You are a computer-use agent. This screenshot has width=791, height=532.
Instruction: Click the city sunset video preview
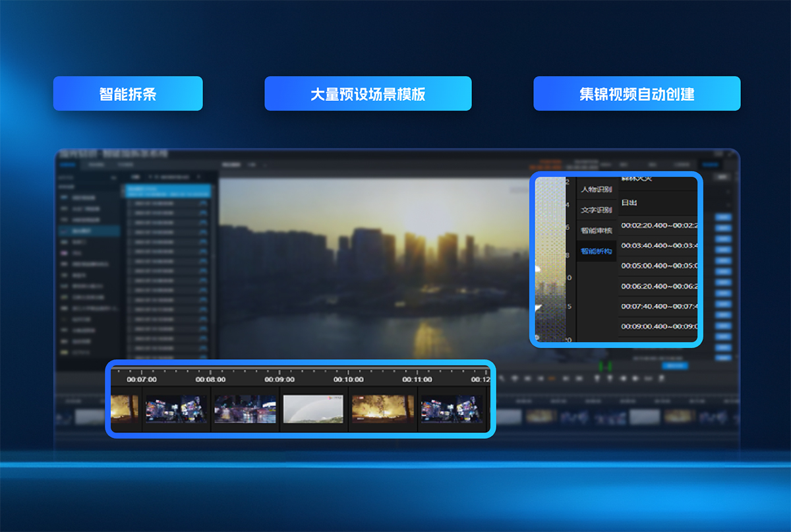pos(376,268)
